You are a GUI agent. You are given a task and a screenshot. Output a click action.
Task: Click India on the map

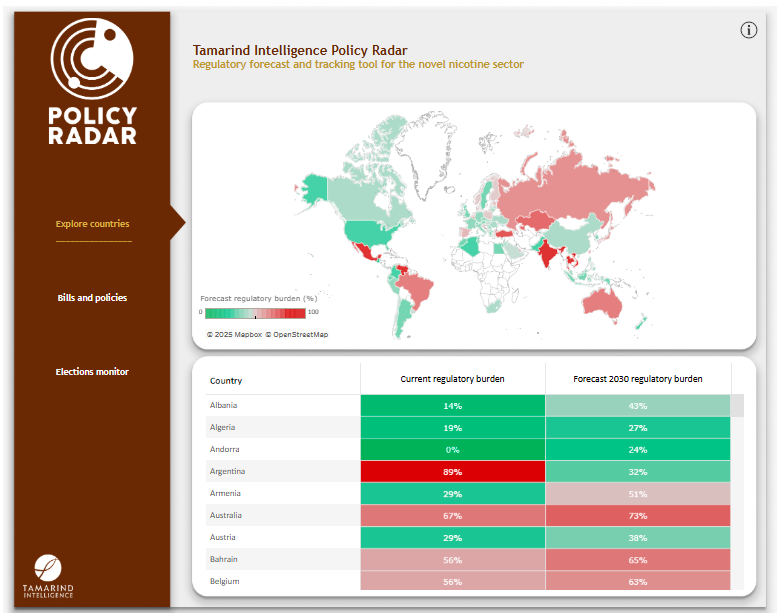click(x=548, y=250)
